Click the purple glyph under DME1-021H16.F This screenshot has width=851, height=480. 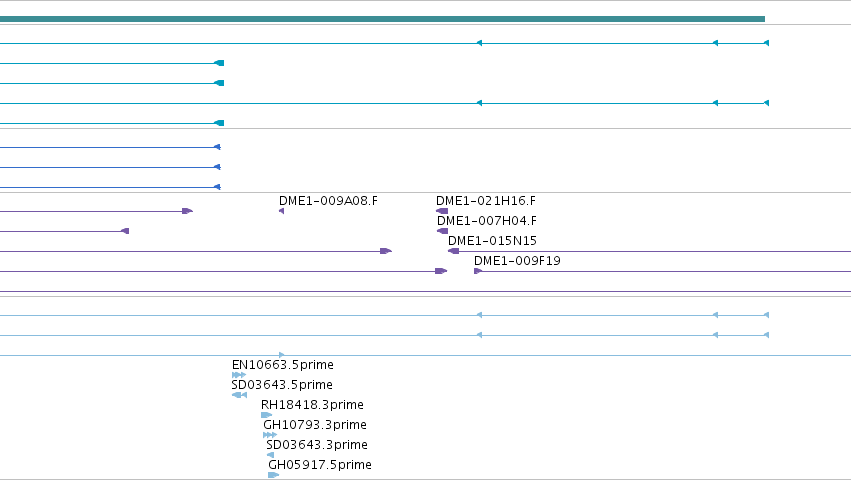point(442,211)
